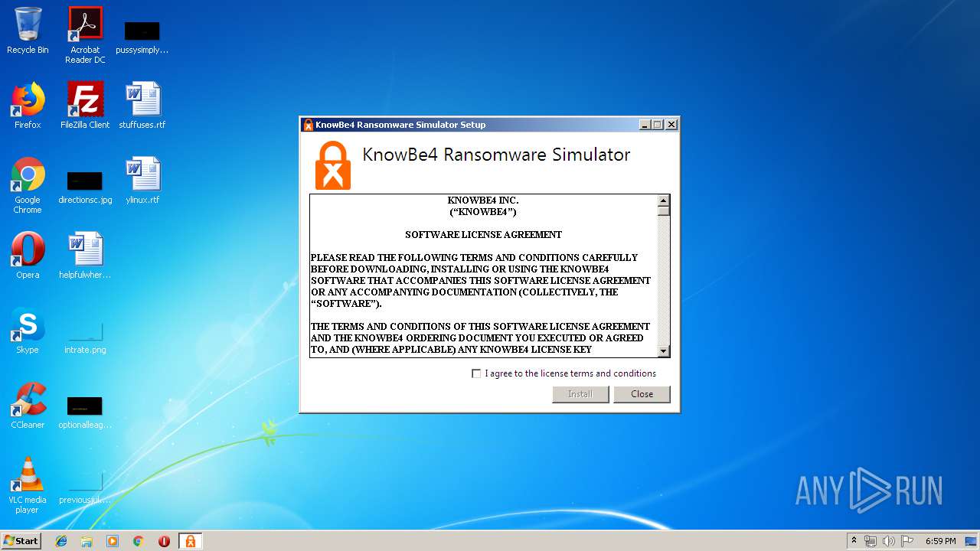Click license scrollbar up arrow

pyautogui.click(x=664, y=201)
